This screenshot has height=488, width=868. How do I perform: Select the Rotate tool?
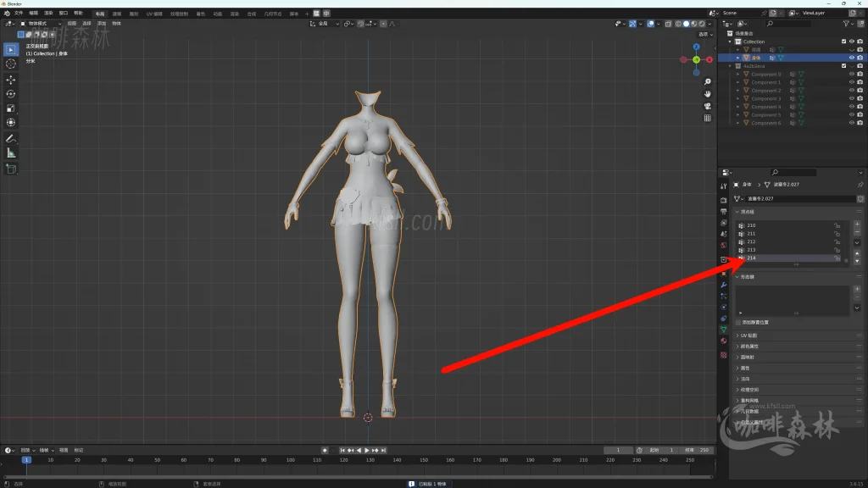coord(10,94)
